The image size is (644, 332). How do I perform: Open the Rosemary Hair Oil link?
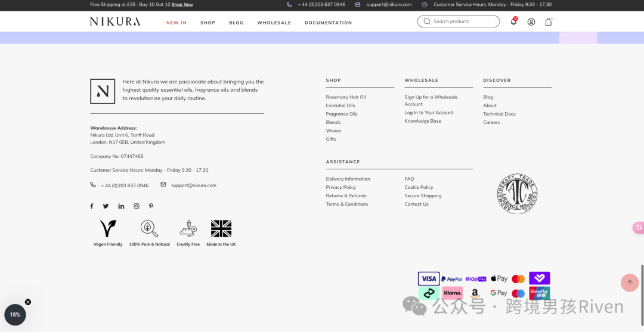click(345, 97)
